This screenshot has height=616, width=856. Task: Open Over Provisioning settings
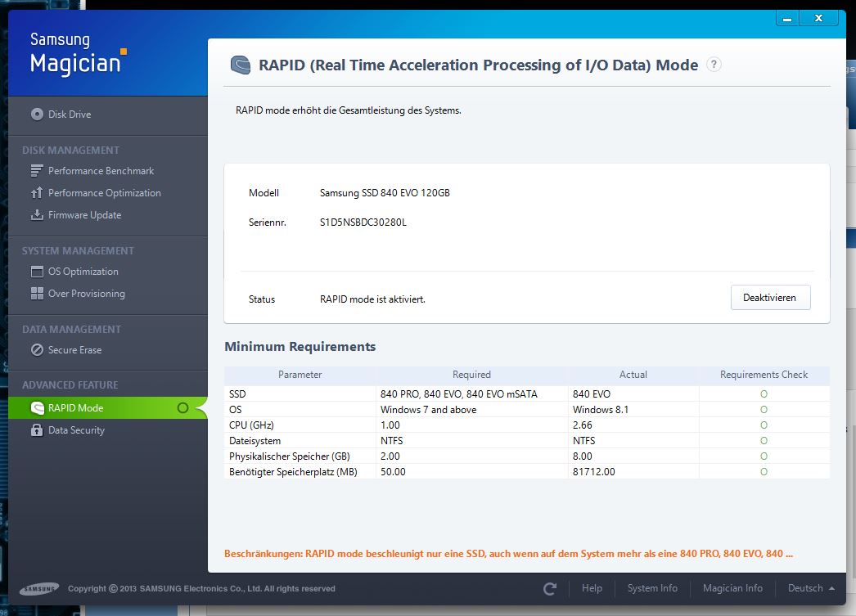click(86, 294)
